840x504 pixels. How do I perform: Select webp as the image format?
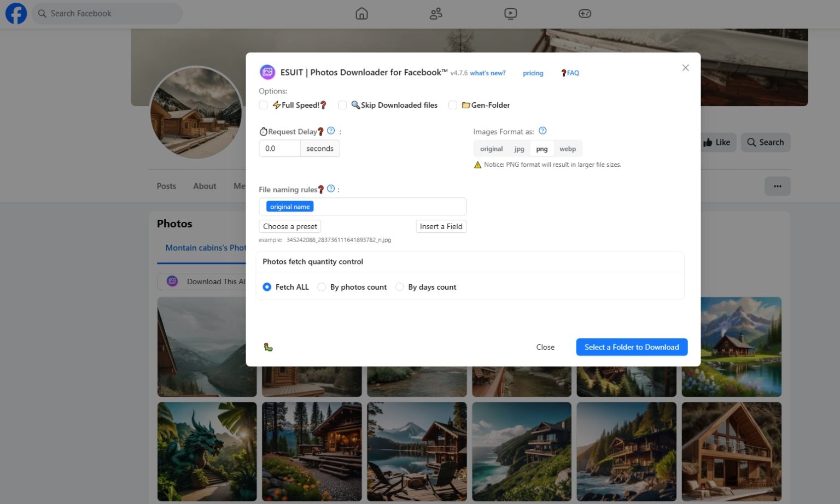(x=568, y=148)
